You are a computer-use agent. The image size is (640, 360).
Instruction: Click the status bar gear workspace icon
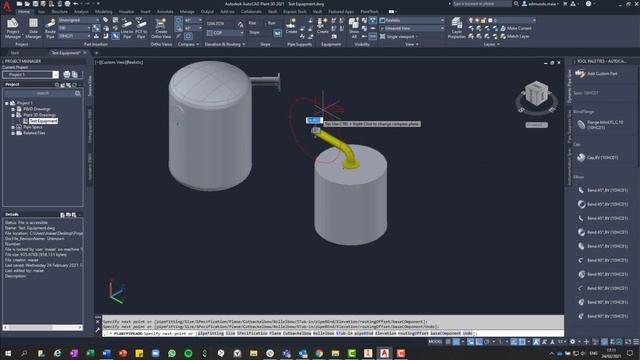[572, 342]
